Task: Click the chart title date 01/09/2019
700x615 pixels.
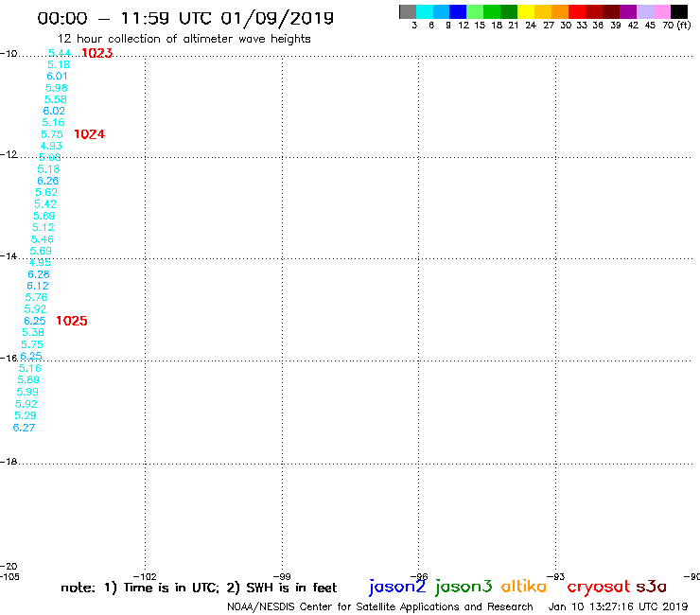Action: pos(277,18)
